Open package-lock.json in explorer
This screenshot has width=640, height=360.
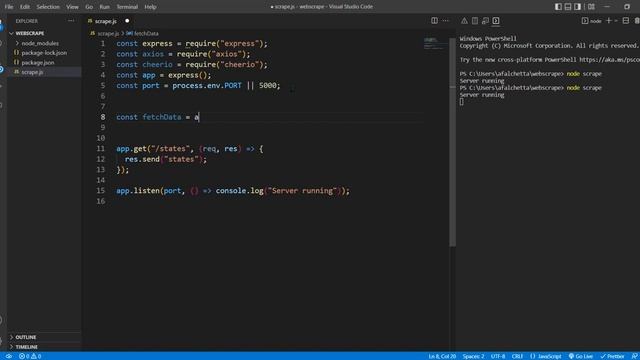(x=44, y=53)
